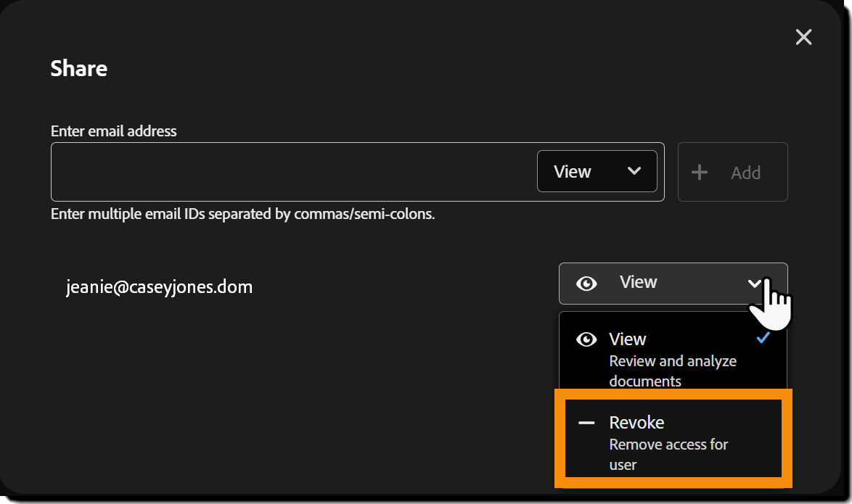Collapse jeanie's permission dropdown using its chevron
The height and width of the screenshot is (504, 852).
tap(755, 283)
